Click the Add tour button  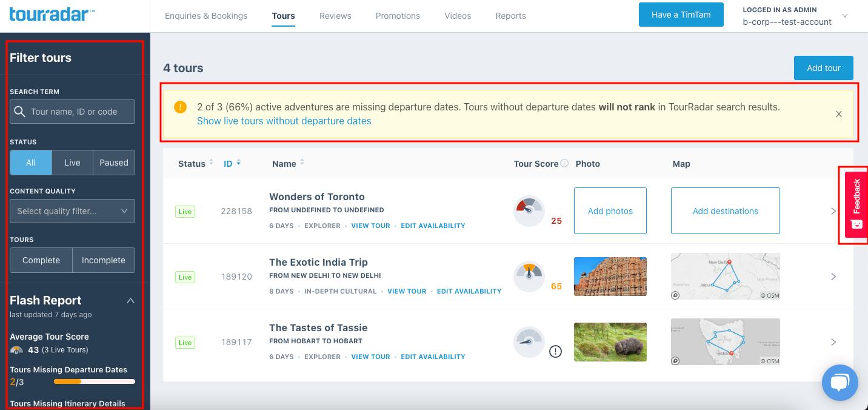coord(823,68)
